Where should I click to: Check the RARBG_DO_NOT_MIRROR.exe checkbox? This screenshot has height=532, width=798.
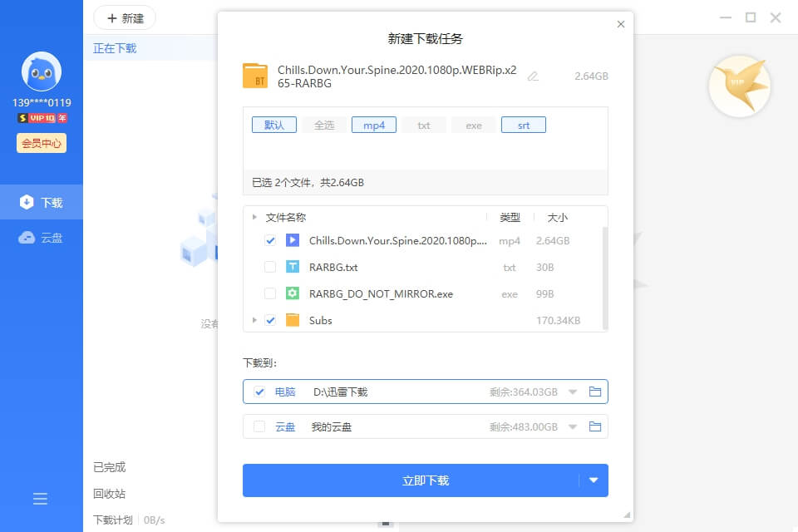[270, 293]
